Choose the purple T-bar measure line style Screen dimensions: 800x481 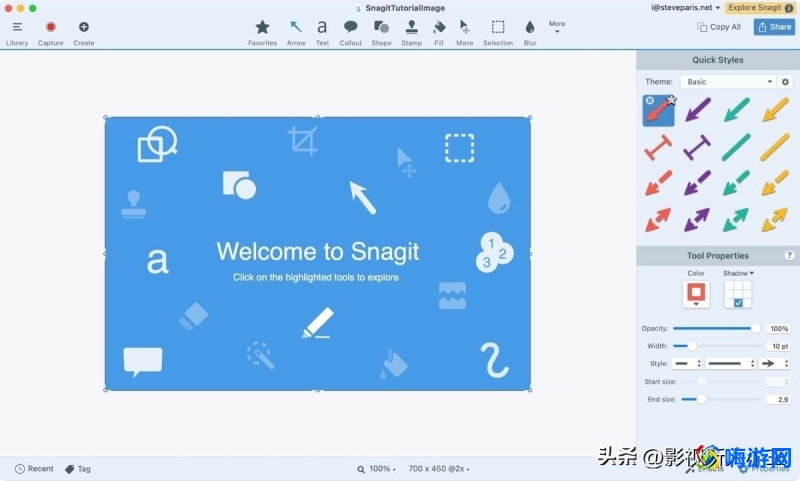697,147
